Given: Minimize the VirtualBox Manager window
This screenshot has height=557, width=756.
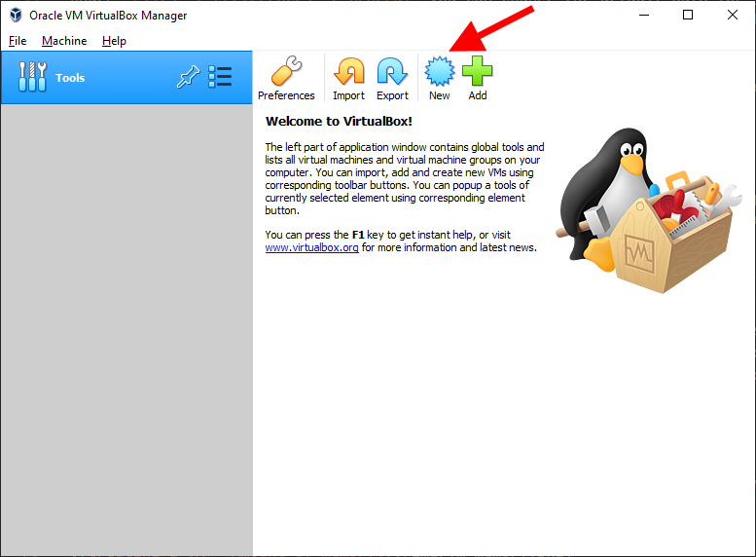Looking at the screenshot, I should pyautogui.click(x=644, y=15).
